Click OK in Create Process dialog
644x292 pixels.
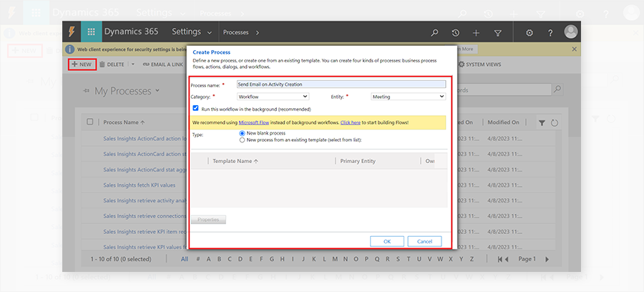click(x=387, y=241)
